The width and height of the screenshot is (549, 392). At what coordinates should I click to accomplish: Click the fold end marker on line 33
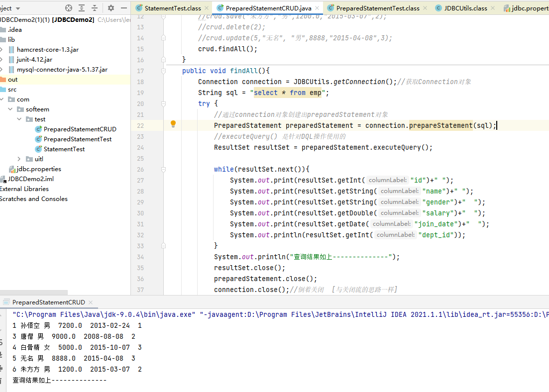point(164,246)
